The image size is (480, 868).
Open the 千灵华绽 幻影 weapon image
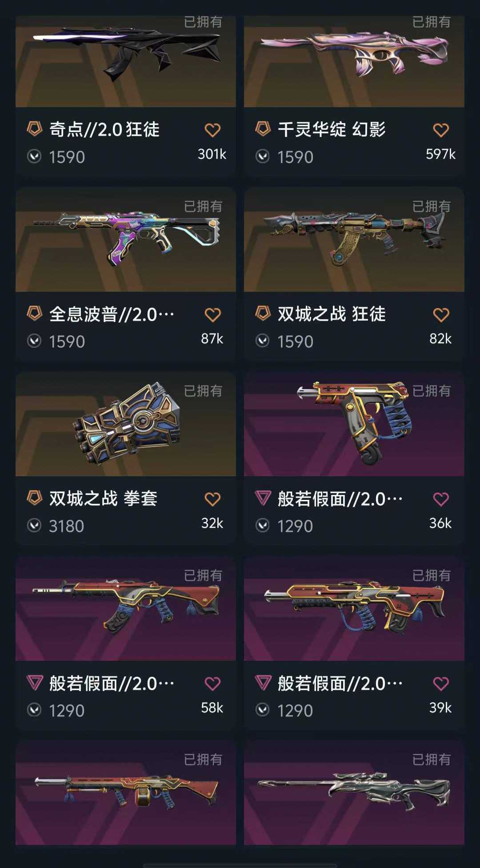[354, 61]
